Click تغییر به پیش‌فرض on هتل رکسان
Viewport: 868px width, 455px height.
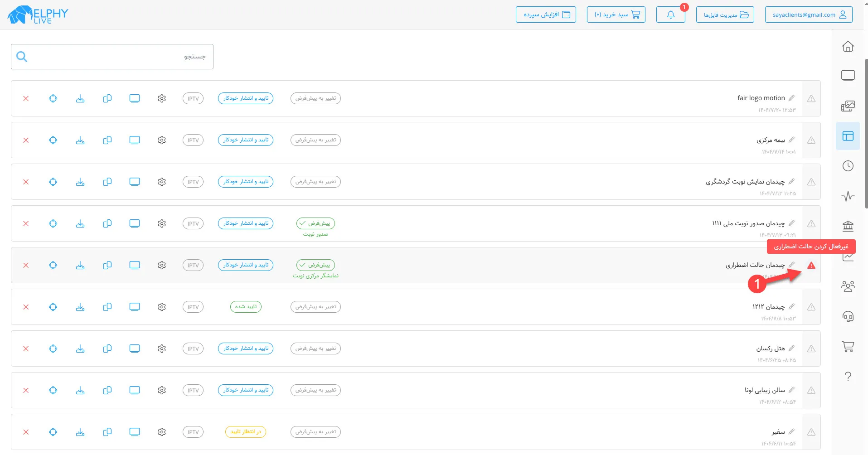pyautogui.click(x=315, y=349)
